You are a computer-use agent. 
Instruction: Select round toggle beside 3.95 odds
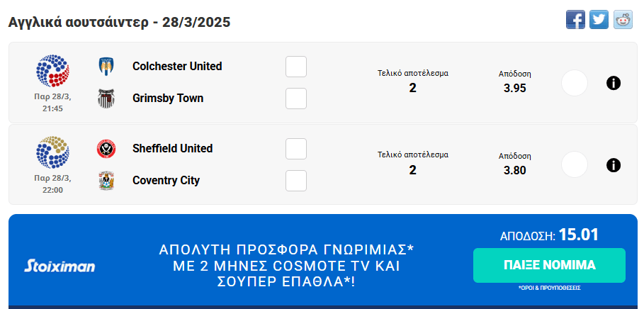click(575, 83)
